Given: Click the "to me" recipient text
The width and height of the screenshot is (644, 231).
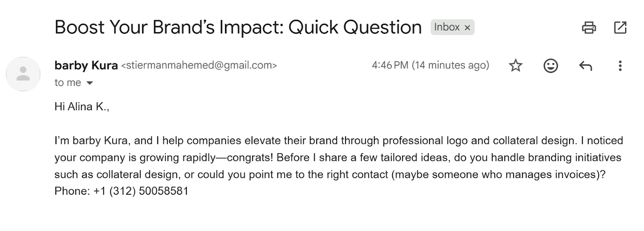Looking at the screenshot, I should 68,83.
